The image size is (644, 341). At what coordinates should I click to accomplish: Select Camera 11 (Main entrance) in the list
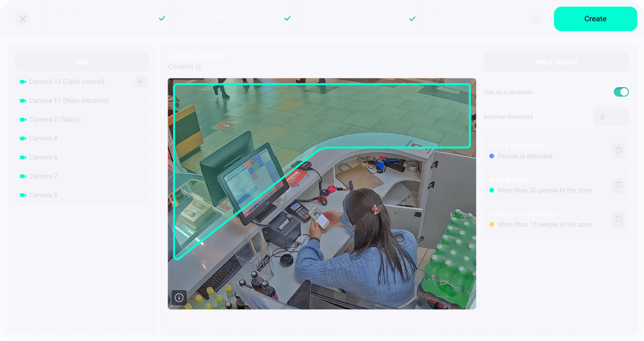click(x=82, y=101)
